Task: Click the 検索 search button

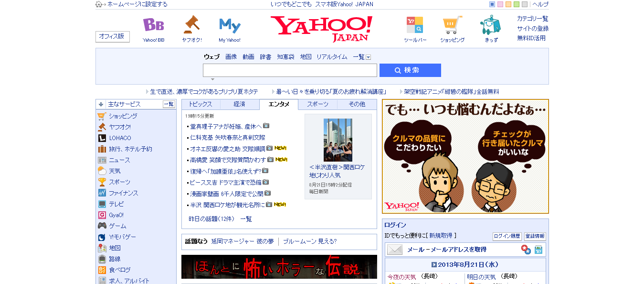Action: pos(410,70)
